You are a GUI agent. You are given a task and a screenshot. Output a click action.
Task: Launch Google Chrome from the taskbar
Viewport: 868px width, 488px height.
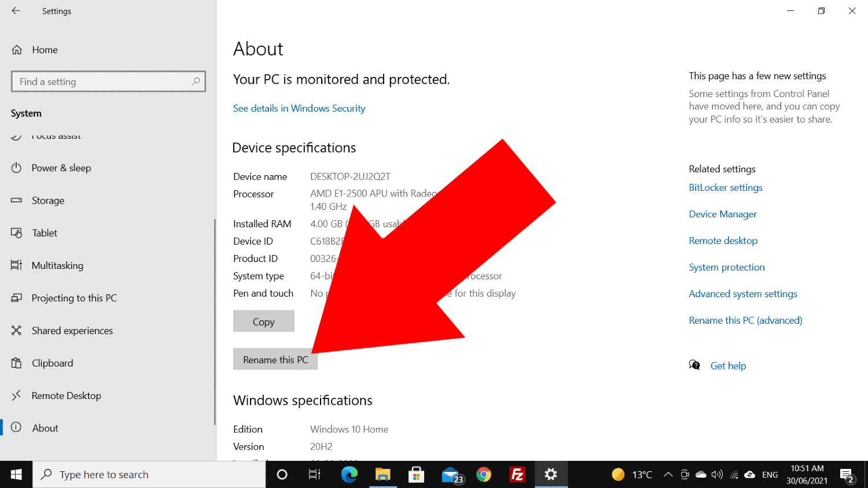point(484,475)
